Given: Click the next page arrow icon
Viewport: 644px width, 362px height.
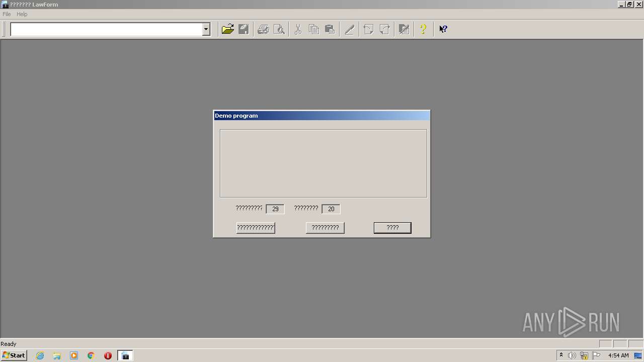Looking at the screenshot, I should pos(385,29).
